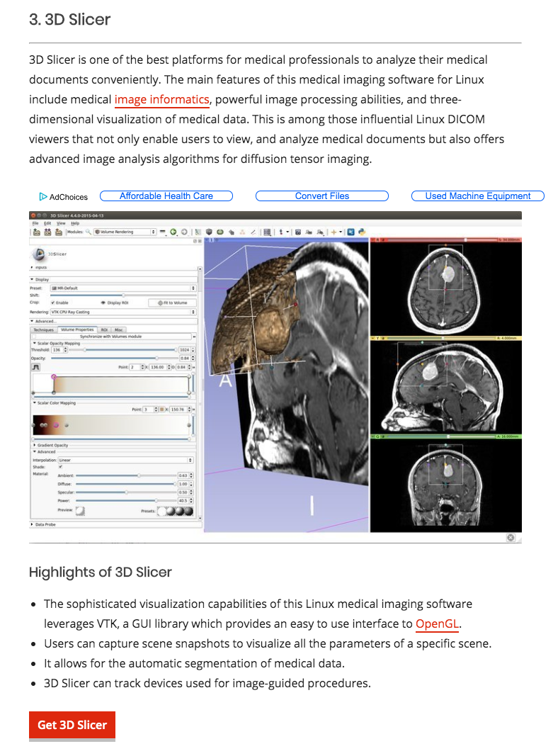Click the Load Data icon in toolbar
This screenshot has width=553, height=756.
[36, 232]
